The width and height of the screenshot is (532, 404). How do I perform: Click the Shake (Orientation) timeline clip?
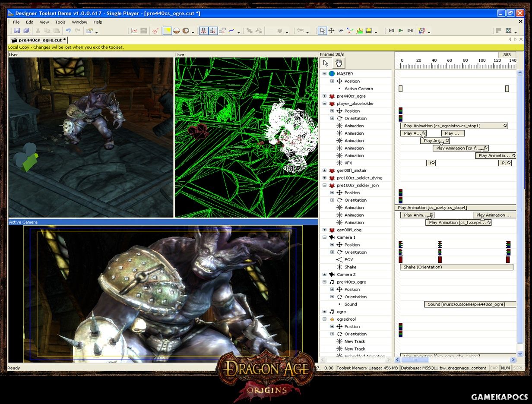(x=456, y=267)
